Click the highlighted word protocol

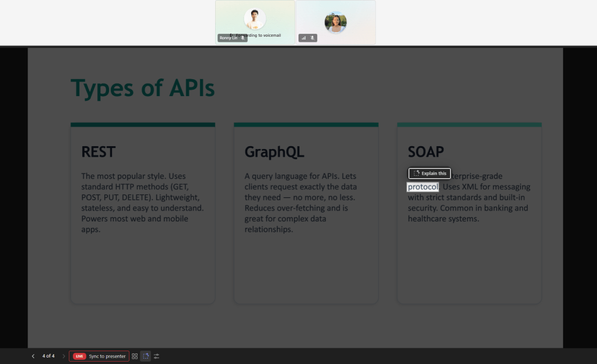point(423,187)
